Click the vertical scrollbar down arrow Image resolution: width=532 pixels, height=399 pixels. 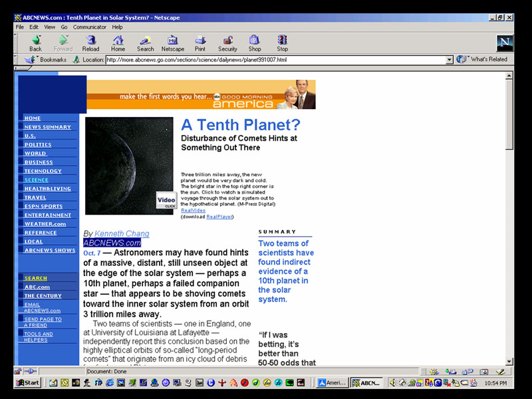point(509,362)
